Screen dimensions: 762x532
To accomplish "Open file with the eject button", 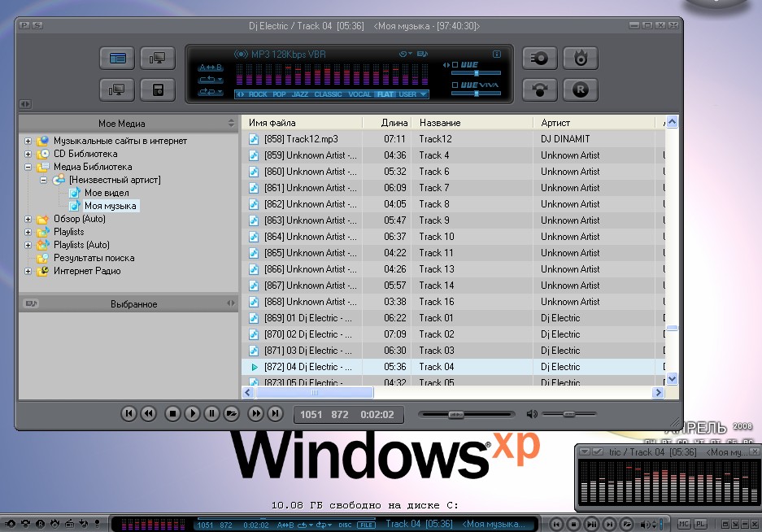I will pos(231,414).
